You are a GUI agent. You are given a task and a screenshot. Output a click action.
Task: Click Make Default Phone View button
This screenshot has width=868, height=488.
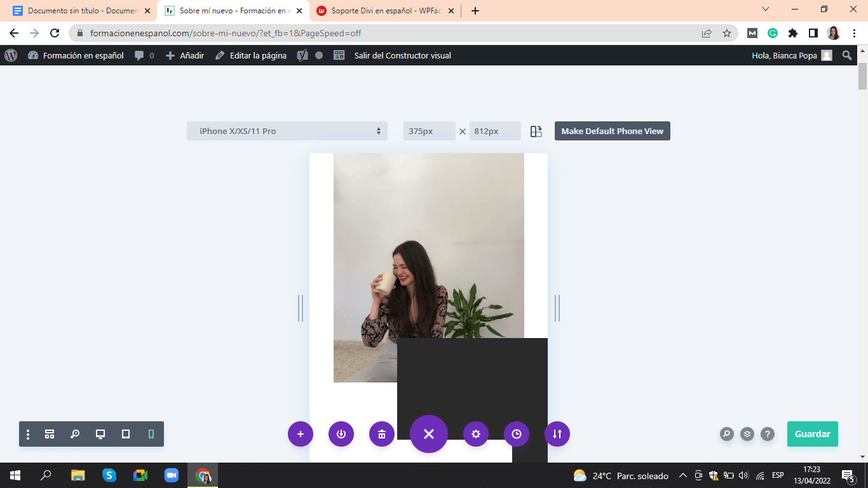pyautogui.click(x=613, y=131)
